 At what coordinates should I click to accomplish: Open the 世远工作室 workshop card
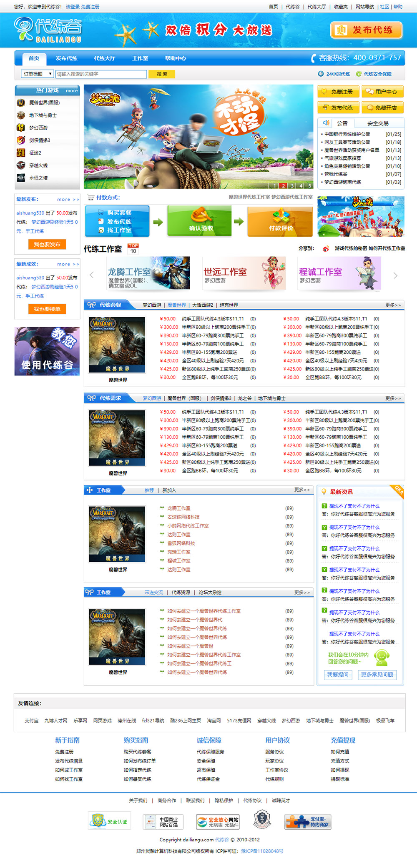click(244, 273)
